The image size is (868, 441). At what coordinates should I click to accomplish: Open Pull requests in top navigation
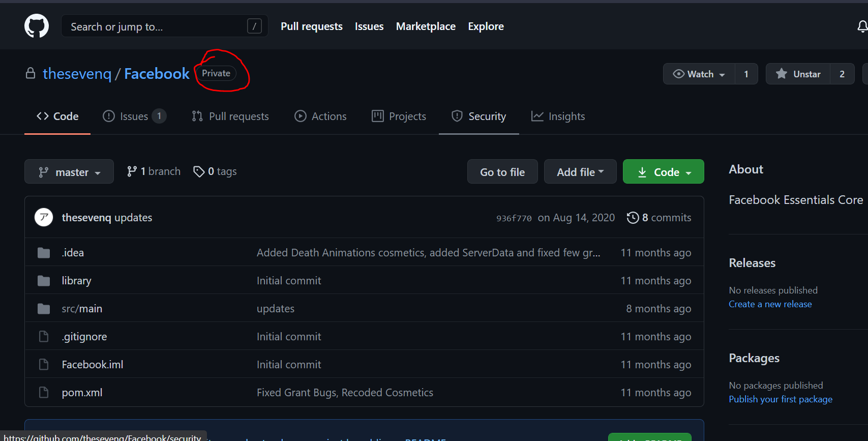click(x=312, y=26)
